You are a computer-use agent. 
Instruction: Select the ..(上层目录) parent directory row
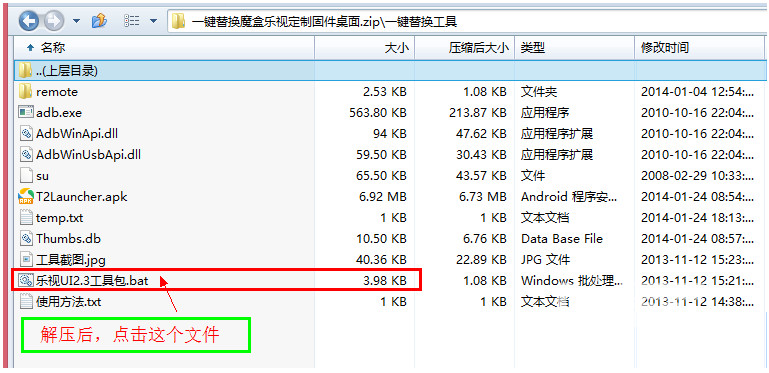click(x=390, y=71)
